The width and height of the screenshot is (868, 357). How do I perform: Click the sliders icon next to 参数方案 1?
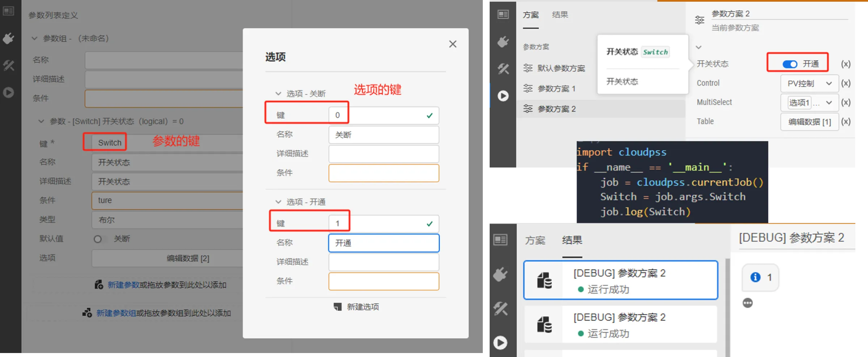point(528,89)
